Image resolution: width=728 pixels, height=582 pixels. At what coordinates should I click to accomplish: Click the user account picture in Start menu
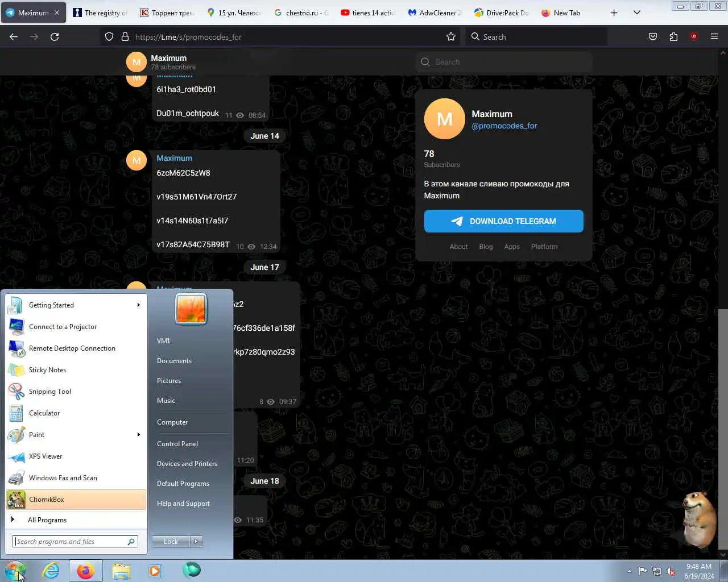coord(191,309)
